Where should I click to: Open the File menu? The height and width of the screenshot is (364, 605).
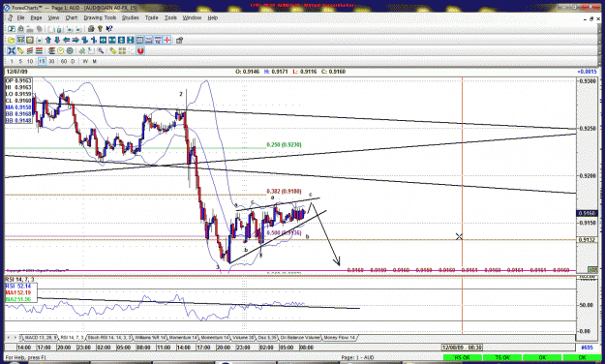(x=20, y=17)
